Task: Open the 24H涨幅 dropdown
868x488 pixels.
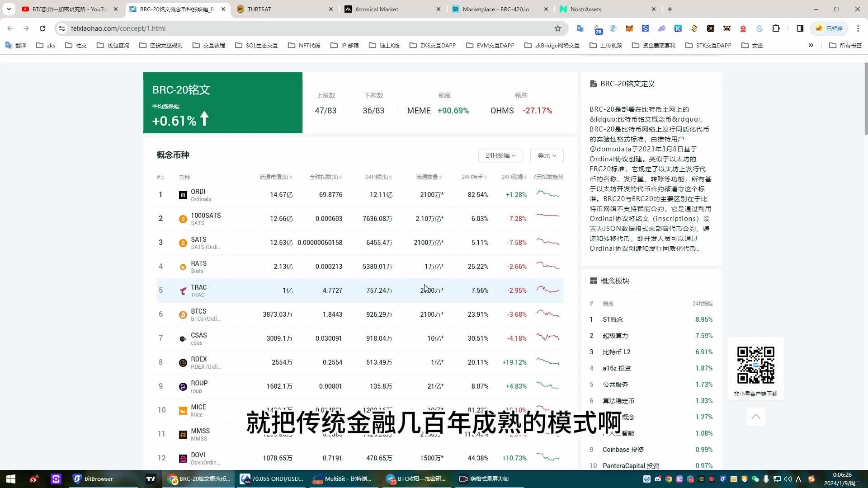Action: pos(500,155)
